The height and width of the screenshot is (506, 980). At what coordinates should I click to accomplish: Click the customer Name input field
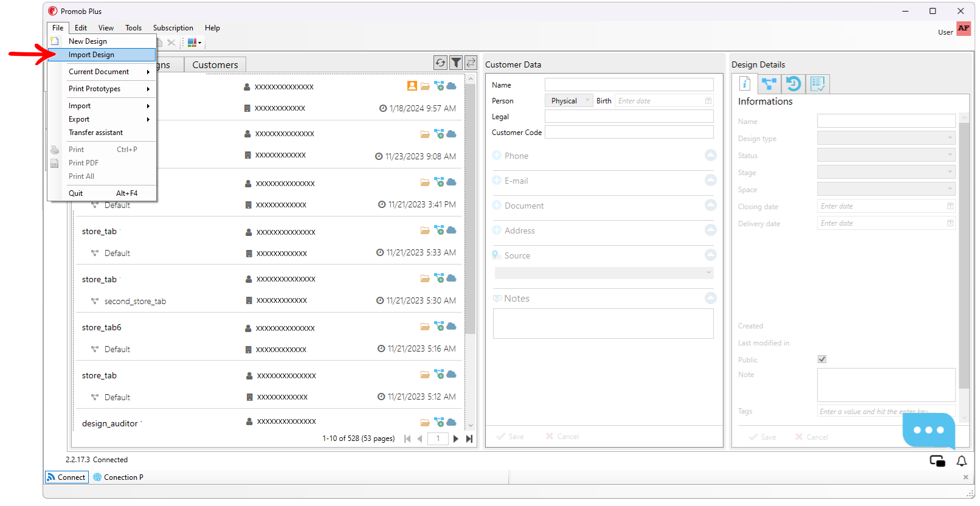629,85
